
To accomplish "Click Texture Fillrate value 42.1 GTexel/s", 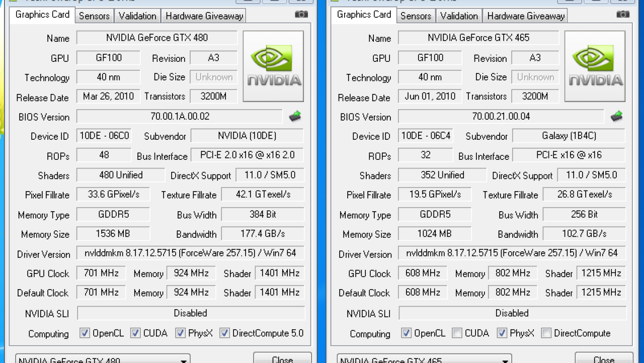I will [x=263, y=194].
